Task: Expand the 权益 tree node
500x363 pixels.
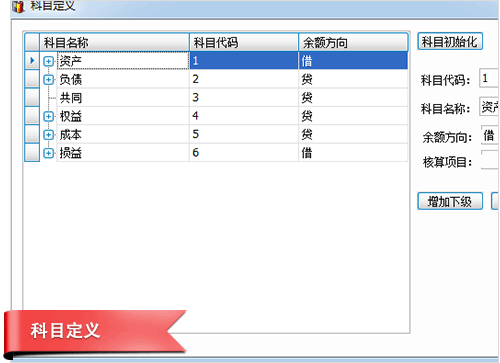Action: (48, 116)
